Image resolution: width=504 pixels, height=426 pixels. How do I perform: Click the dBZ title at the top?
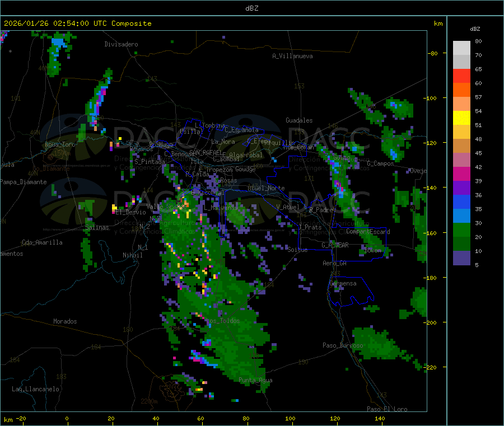point(251,8)
